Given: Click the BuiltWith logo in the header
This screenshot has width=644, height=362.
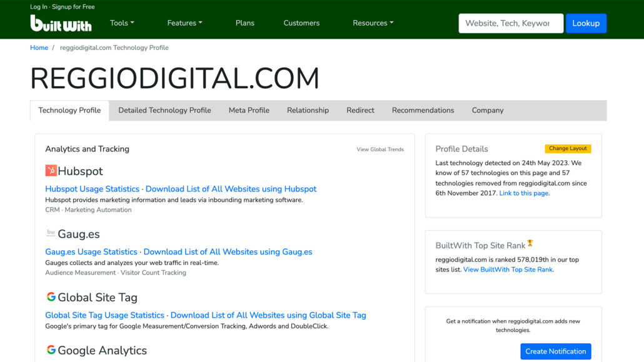Looking at the screenshot, I should pyautogui.click(x=60, y=24).
